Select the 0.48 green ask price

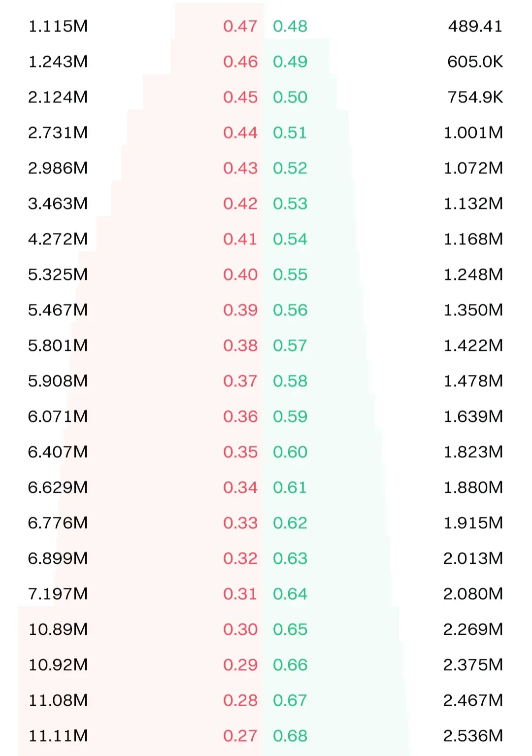click(x=290, y=26)
